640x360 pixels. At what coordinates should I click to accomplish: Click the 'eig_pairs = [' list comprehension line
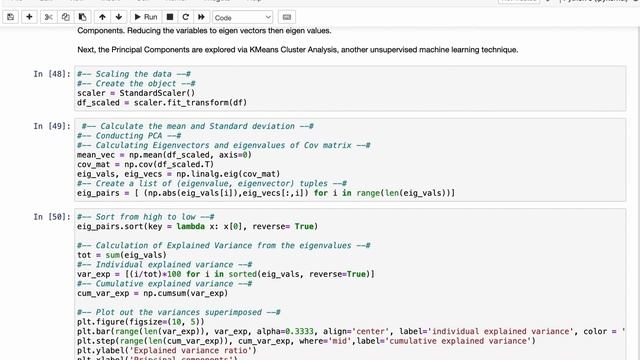point(266,193)
